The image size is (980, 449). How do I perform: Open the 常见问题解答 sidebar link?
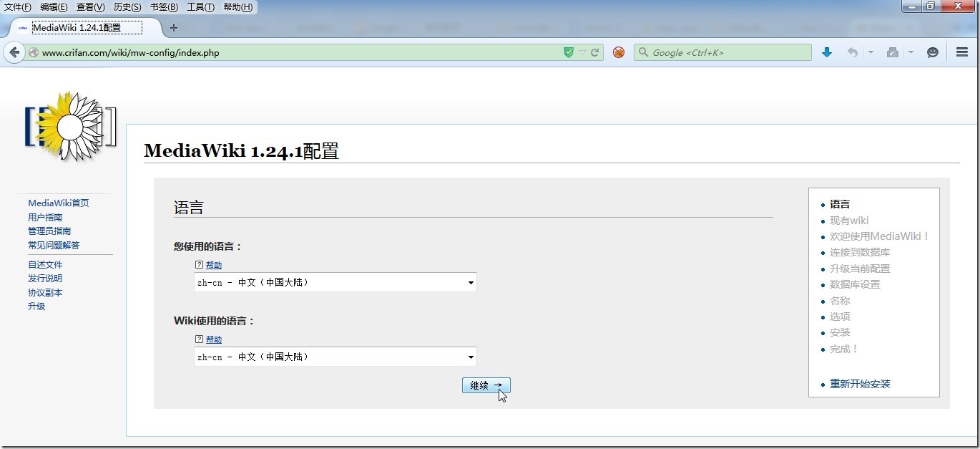[54, 245]
